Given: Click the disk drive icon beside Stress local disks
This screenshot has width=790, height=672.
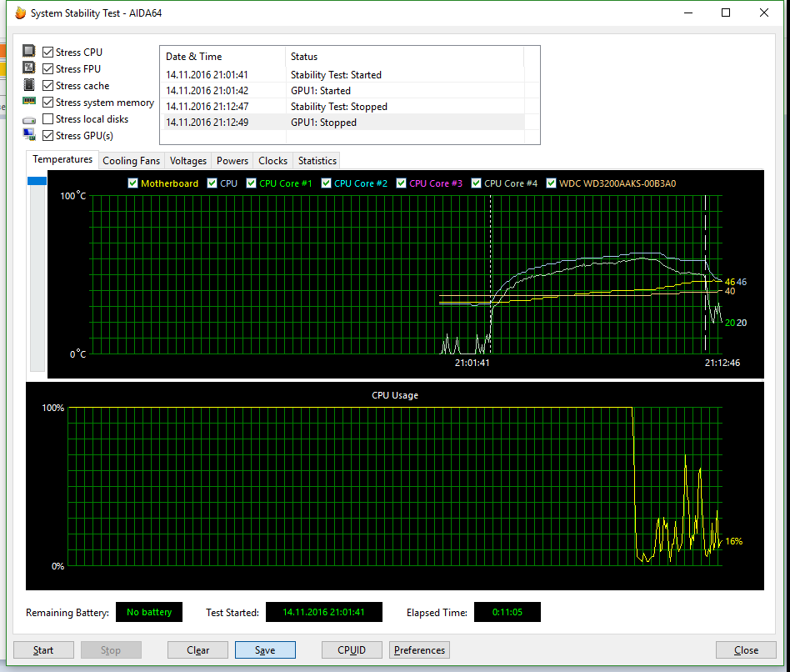Looking at the screenshot, I should [x=29, y=121].
